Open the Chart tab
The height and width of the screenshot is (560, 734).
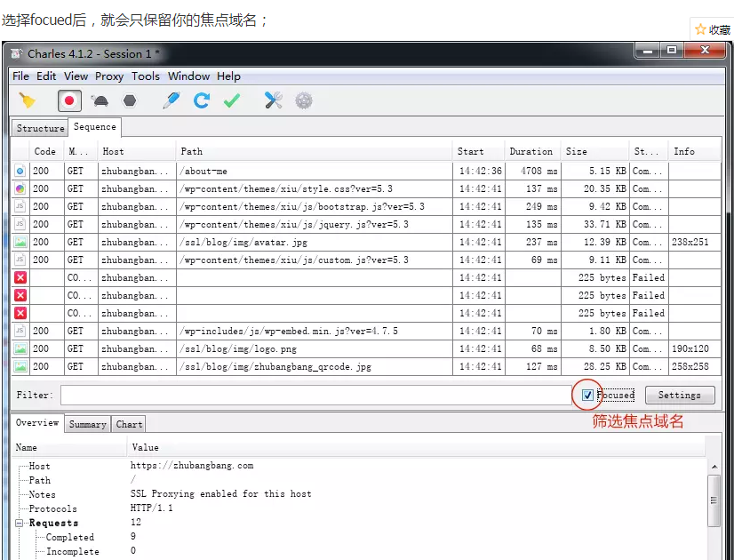click(129, 424)
